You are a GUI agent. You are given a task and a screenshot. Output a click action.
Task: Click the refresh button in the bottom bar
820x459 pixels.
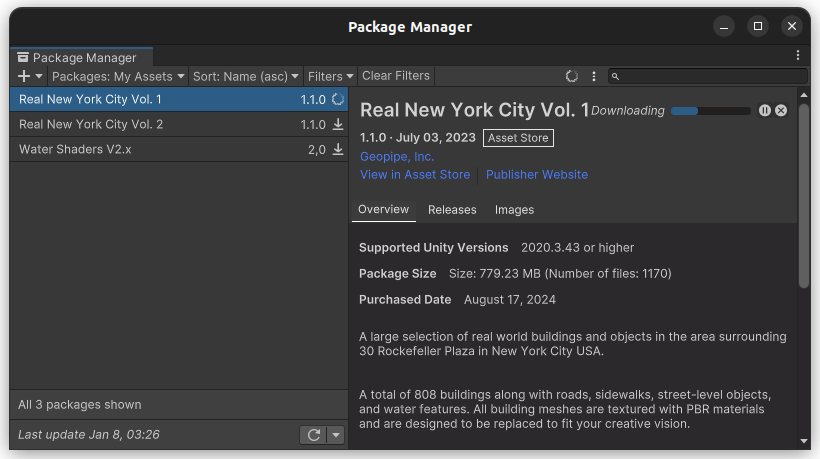point(314,435)
